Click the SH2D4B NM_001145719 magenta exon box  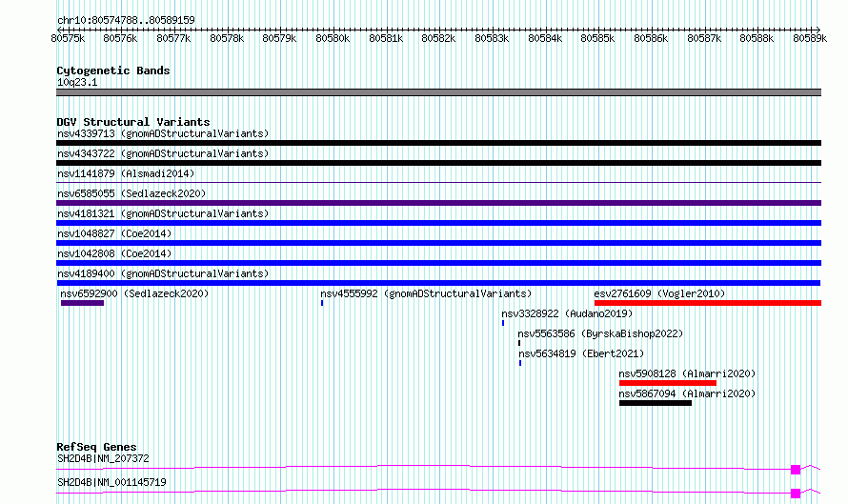pos(796,494)
